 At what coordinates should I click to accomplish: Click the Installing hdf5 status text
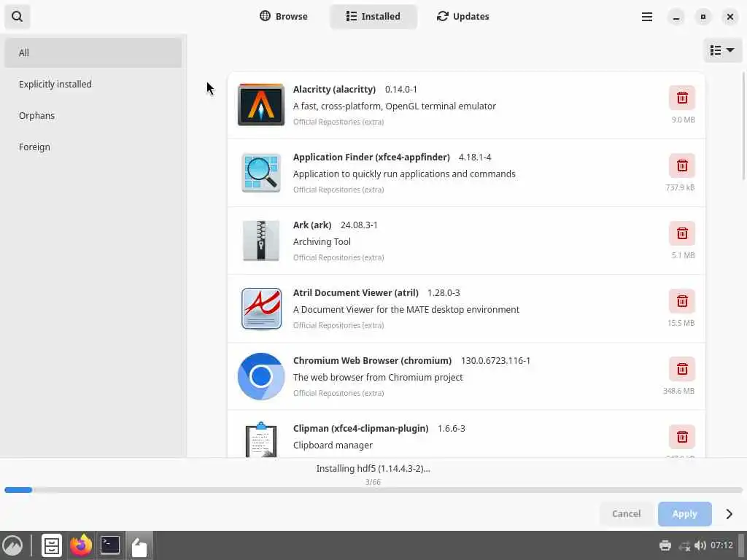373,469
